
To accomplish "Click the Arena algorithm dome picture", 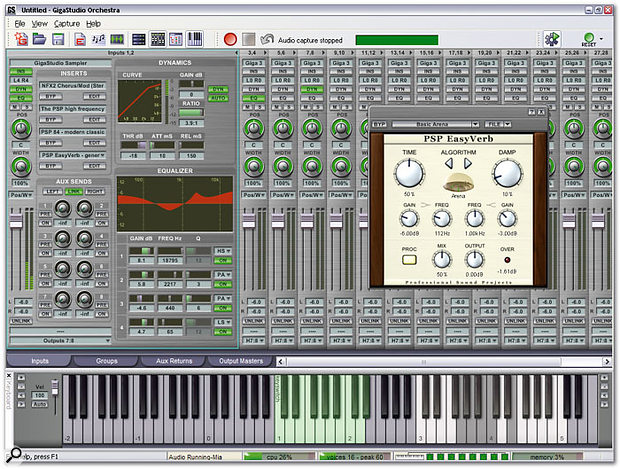I will point(458,183).
